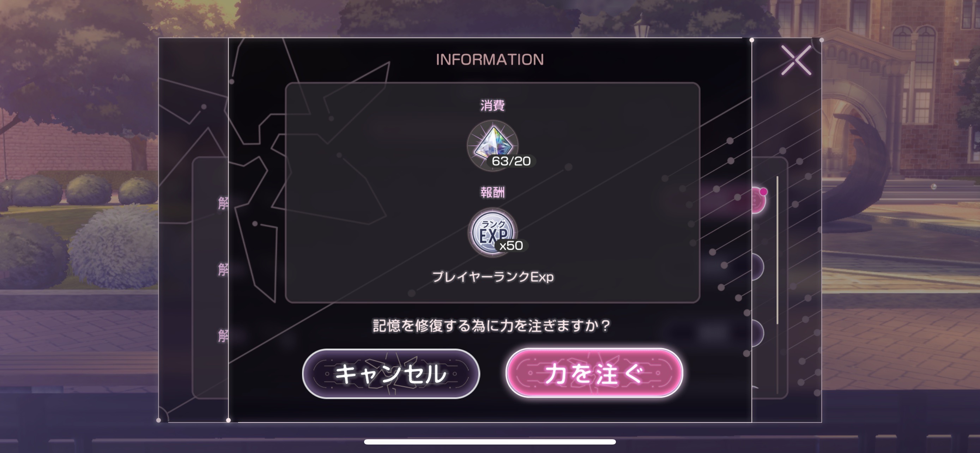The height and width of the screenshot is (453, 980).
Task: Click the キャンセル button
Action: [391, 374]
